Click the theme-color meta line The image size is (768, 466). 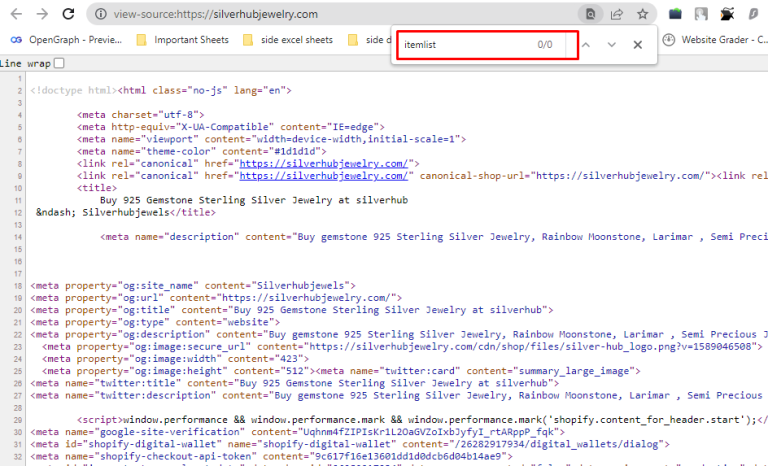click(201, 151)
